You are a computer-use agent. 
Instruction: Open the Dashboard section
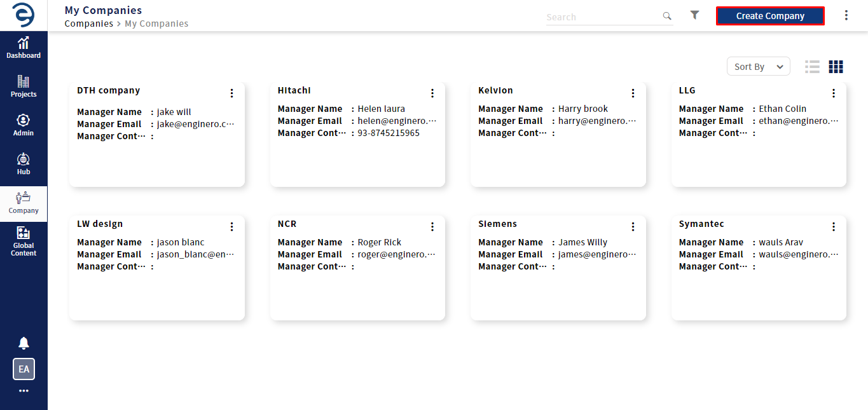24,48
